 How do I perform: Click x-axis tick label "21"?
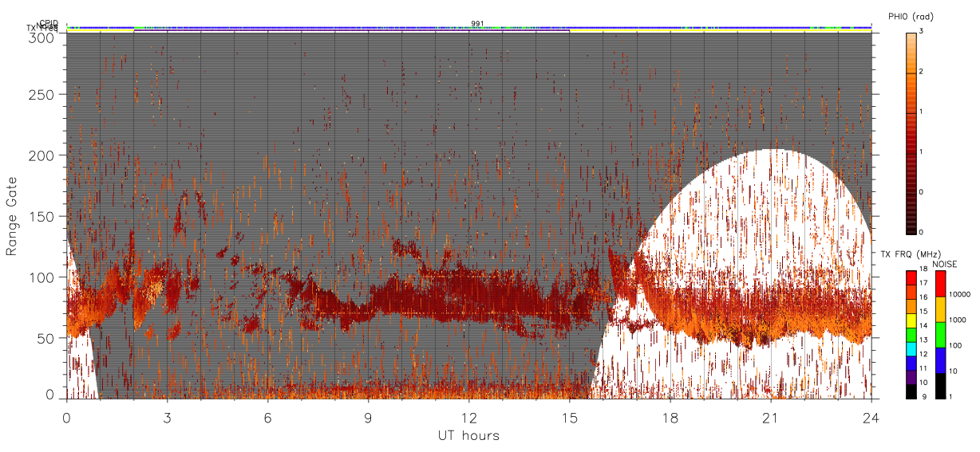point(771,417)
